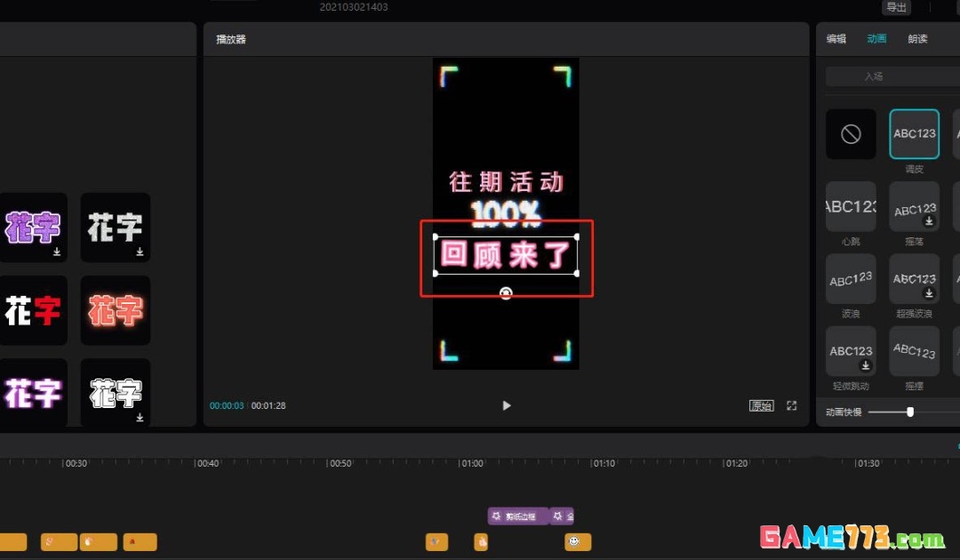960x560 pixels.
Task: Select the orange glowing 花字 text style
Action: coord(115,310)
